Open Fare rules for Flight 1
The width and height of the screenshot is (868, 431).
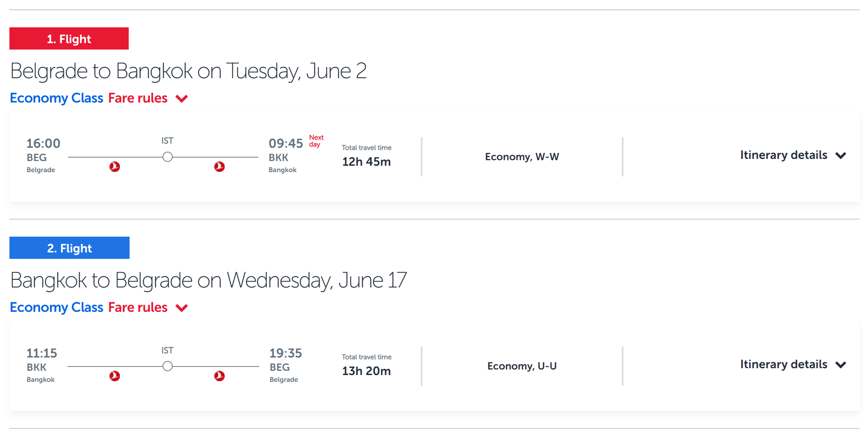[138, 98]
